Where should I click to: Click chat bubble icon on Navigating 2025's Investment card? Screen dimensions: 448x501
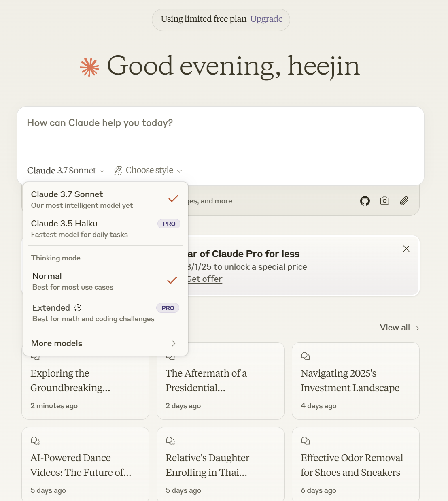(306, 356)
